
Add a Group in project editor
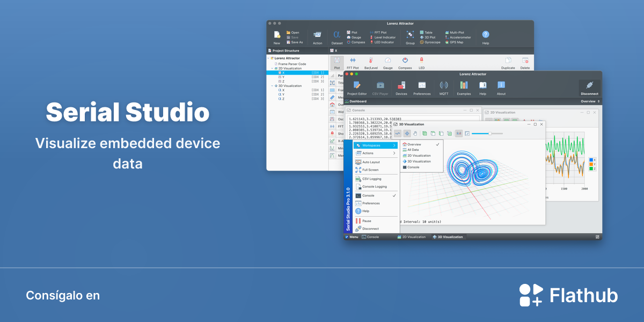pos(410,37)
